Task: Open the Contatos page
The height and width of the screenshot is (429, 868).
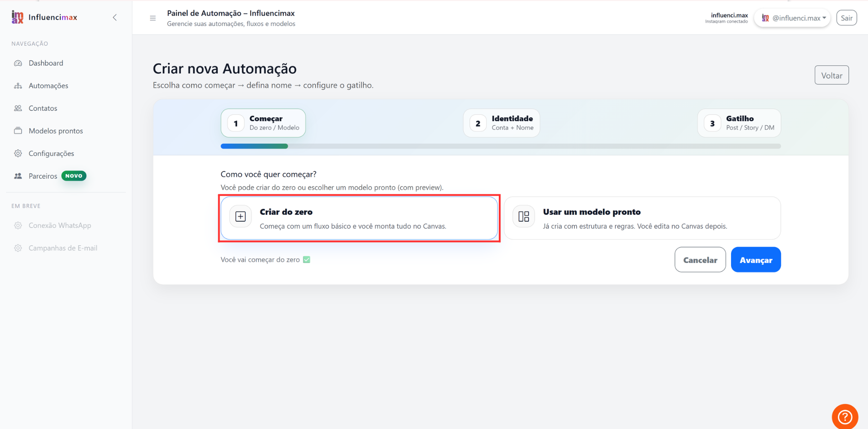Action: coord(43,108)
